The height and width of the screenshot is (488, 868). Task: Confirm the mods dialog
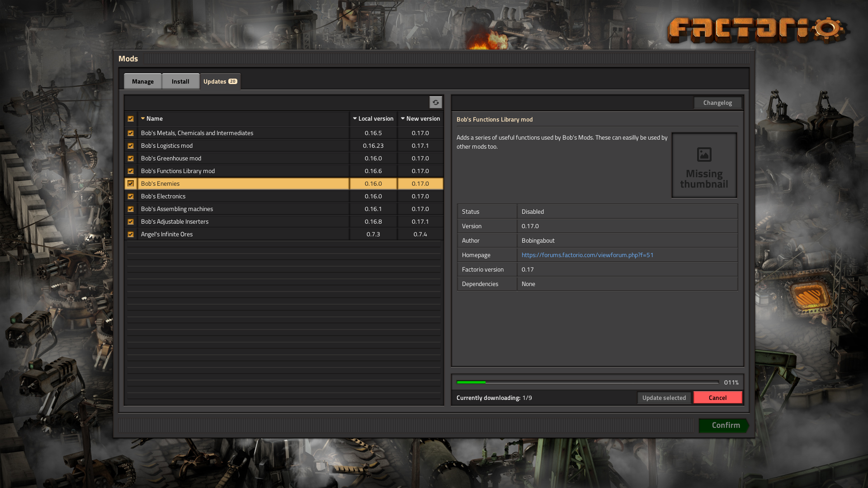tap(723, 425)
